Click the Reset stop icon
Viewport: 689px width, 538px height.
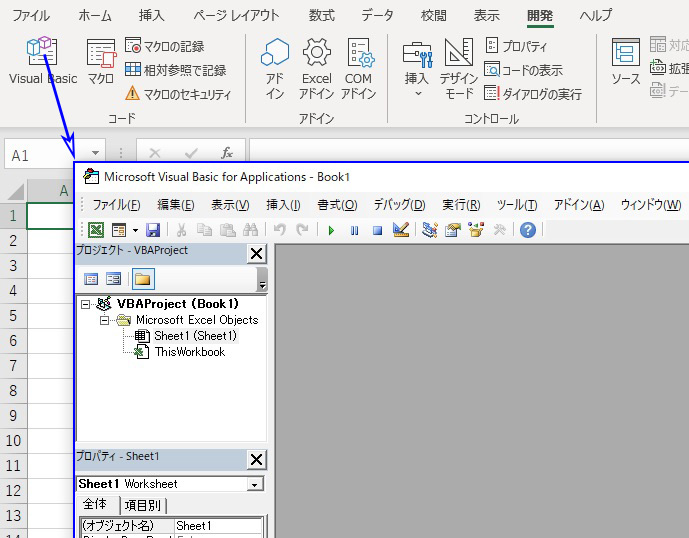[x=377, y=230]
